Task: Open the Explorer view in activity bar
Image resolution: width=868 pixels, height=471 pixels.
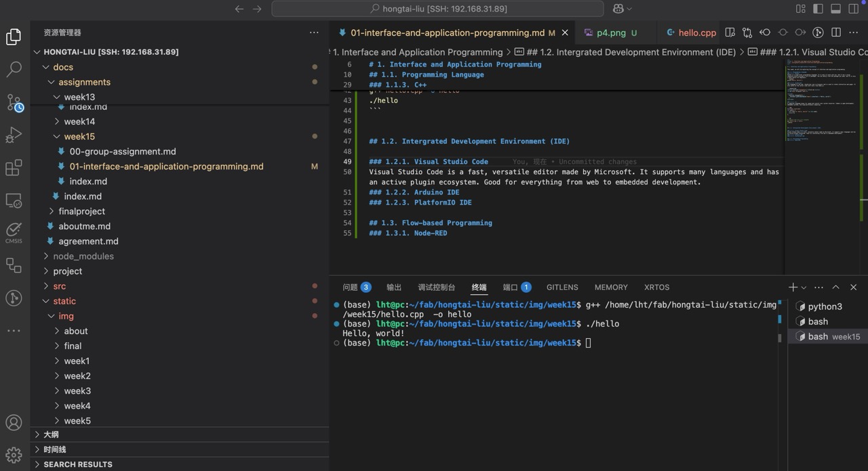Action: pos(14,37)
